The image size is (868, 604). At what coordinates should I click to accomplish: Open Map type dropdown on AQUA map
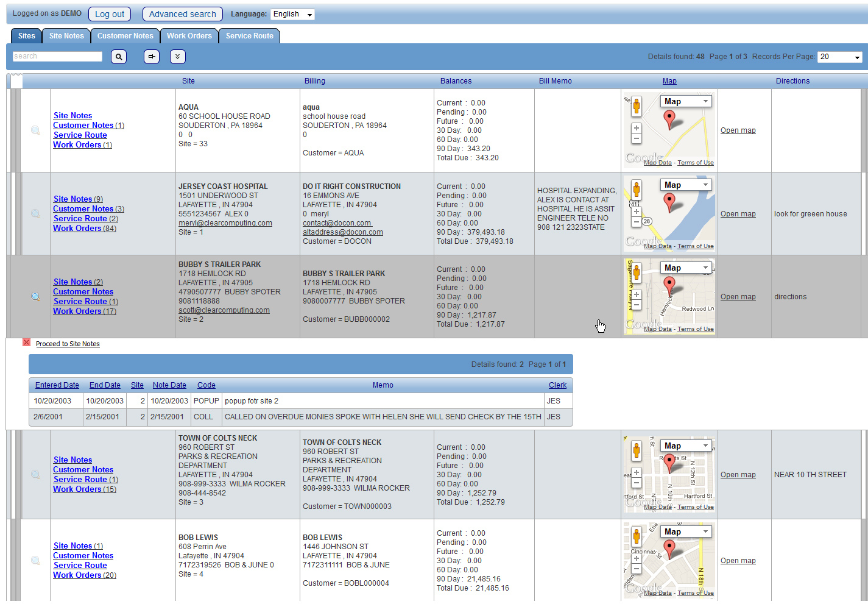tap(686, 101)
